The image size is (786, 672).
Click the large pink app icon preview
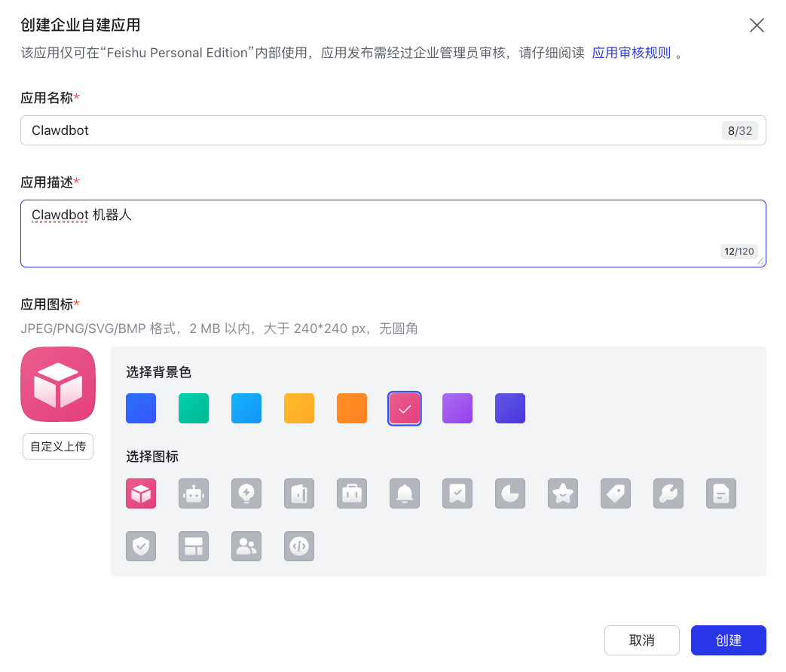pyautogui.click(x=58, y=384)
